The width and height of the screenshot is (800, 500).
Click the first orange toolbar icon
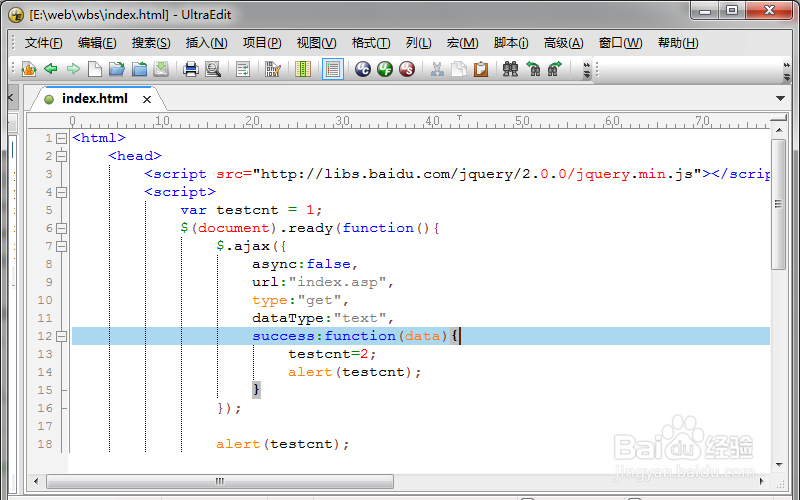tap(29, 69)
